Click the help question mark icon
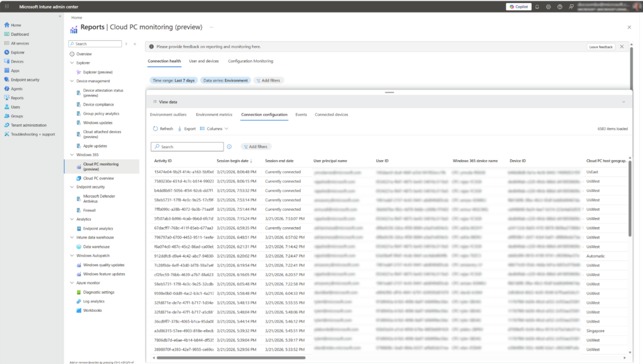 (559, 7)
